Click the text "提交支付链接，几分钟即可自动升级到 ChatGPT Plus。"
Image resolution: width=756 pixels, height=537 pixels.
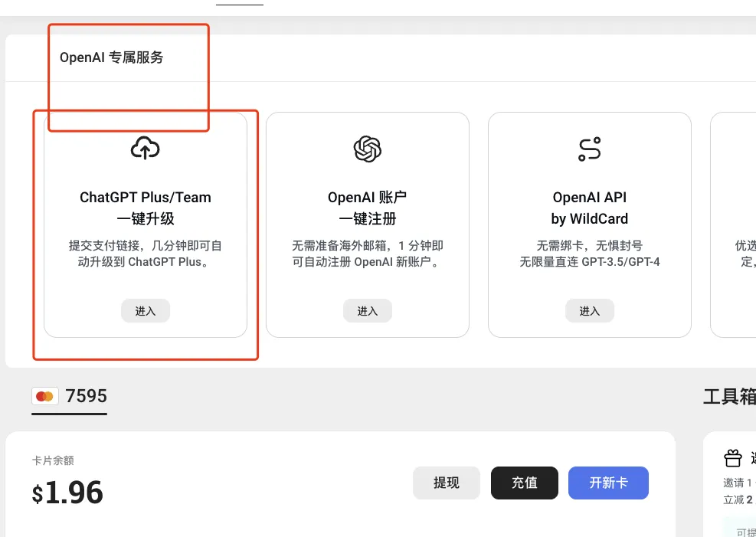145,254
